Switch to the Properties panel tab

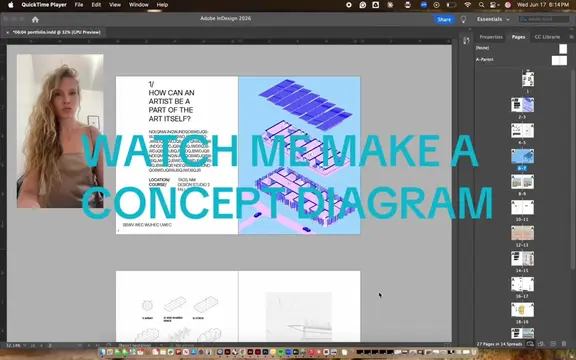click(x=491, y=37)
